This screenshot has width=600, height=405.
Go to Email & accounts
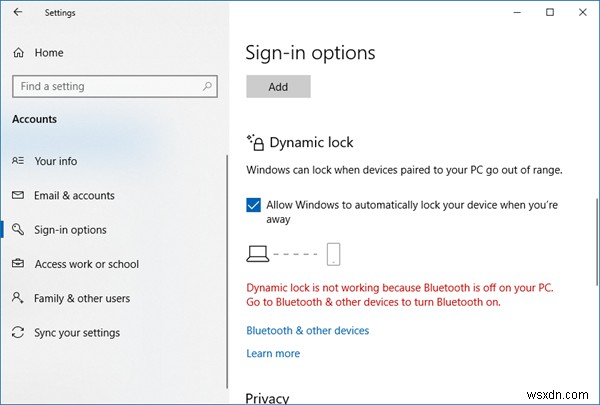tap(74, 196)
